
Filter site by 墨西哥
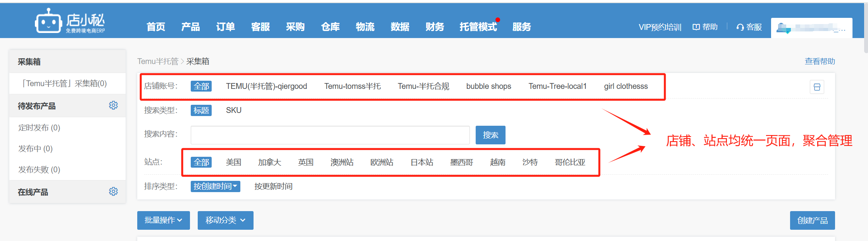click(462, 162)
